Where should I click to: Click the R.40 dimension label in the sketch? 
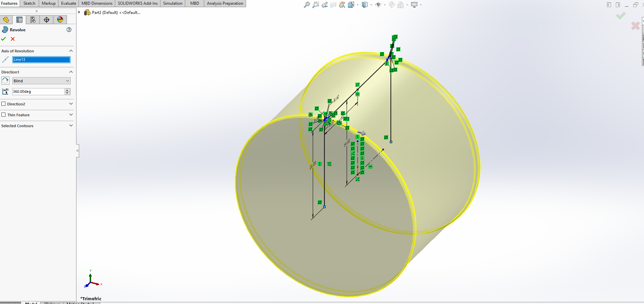coord(336,99)
